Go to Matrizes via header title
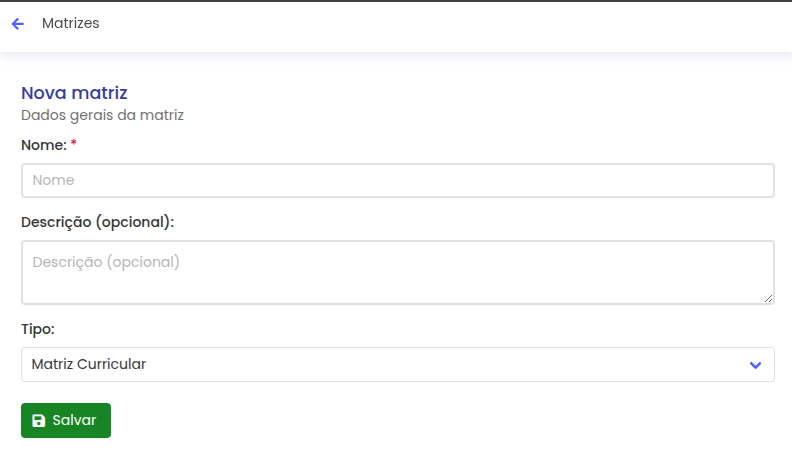Screen dimensions: 792x462 (71, 23)
